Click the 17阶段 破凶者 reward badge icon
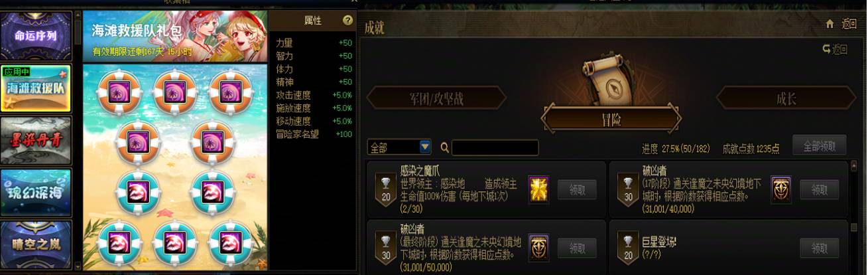868x275 pixels. (781, 190)
